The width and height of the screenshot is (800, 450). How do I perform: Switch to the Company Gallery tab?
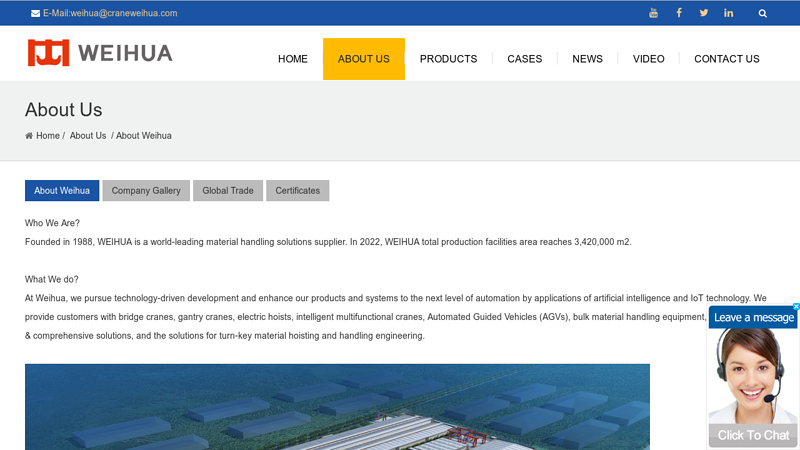[146, 190]
